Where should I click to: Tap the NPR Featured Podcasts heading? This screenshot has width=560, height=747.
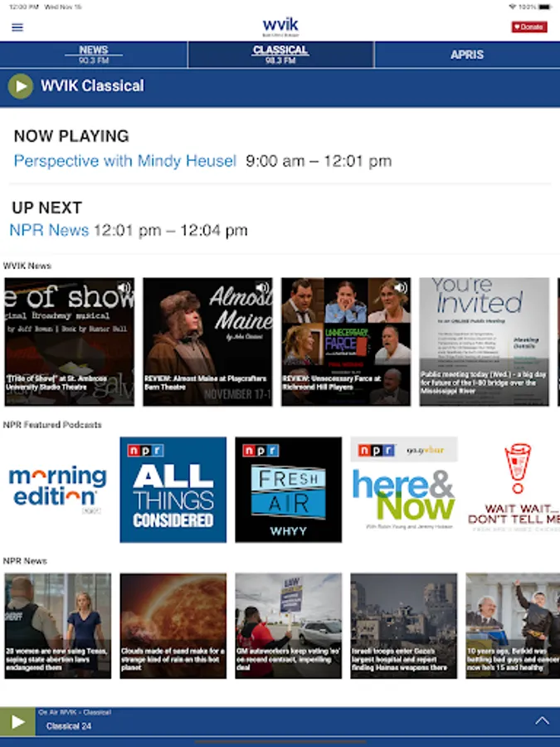tap(52, 424)
